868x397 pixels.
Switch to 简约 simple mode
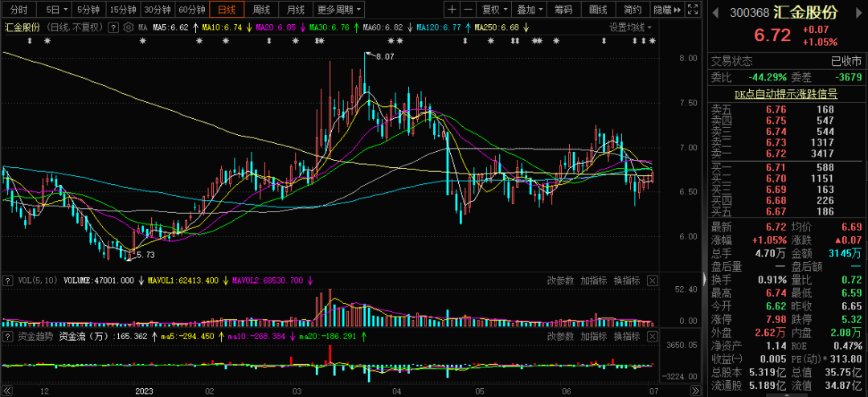point(633,10)
